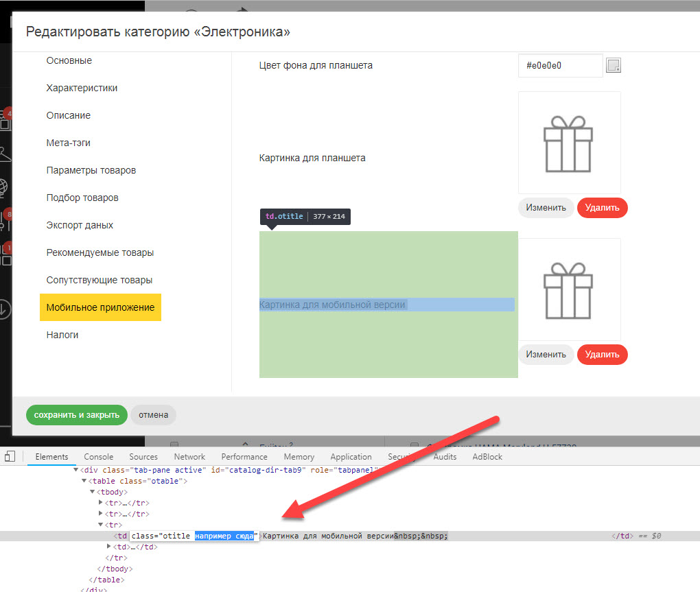Image resolution: width=700 pixels, height=592 pixels.
Task: Click the mobile version gift thumbnail
Action: [x=569, y=289]
